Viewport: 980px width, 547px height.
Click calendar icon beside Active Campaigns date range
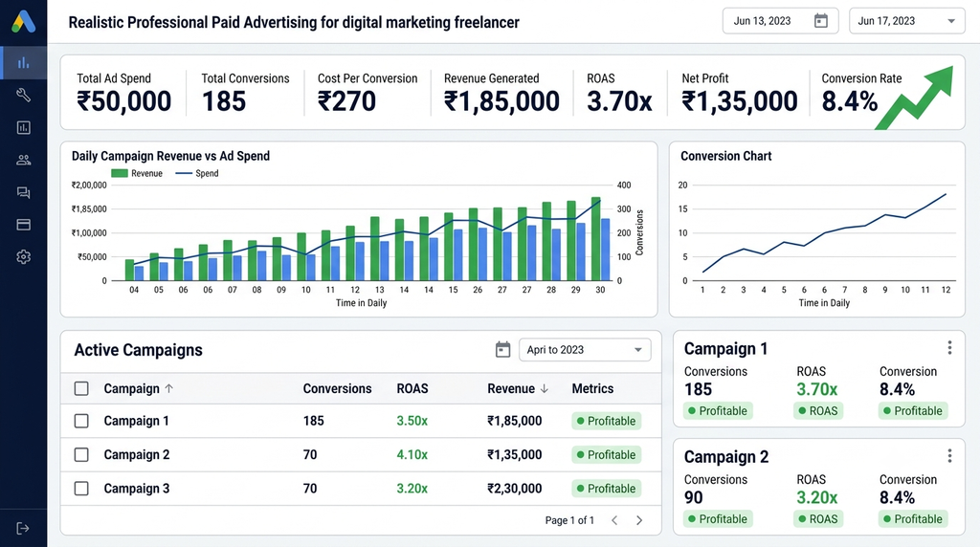[502, 350]
